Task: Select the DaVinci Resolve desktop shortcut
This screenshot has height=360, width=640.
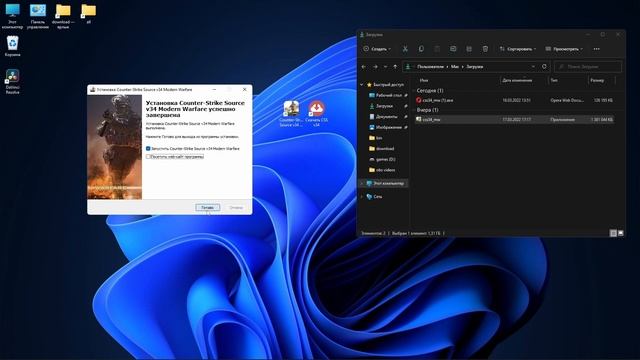Action: 13,81
